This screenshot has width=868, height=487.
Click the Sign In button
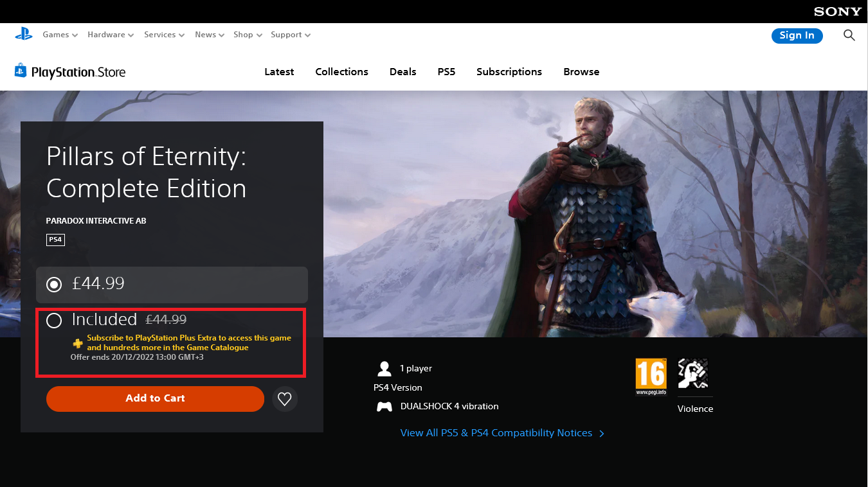coord(797,35)
